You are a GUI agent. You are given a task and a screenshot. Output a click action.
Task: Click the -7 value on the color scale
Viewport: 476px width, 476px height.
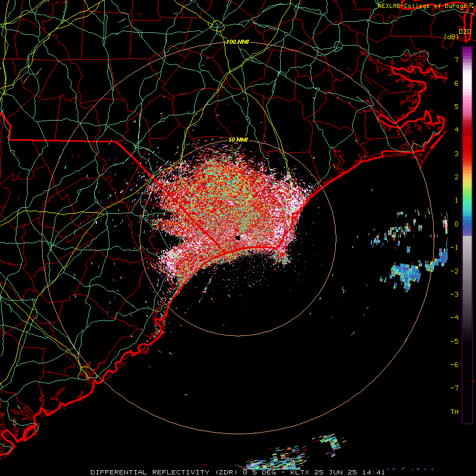tap(454, 388)
